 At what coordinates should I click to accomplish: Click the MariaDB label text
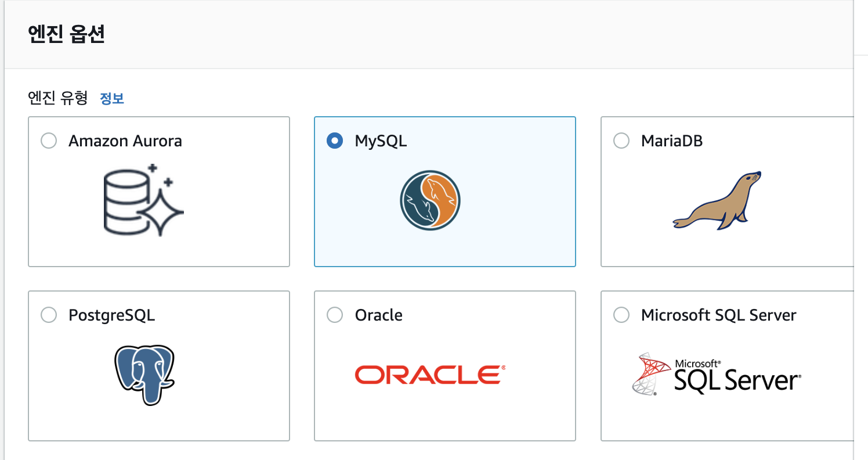[x=672, y=141]
